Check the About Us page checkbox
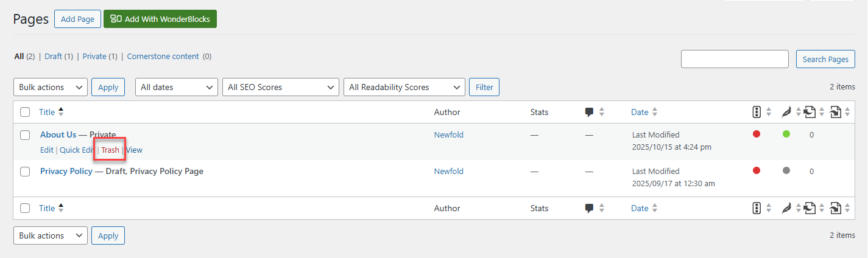 (25, 135)
